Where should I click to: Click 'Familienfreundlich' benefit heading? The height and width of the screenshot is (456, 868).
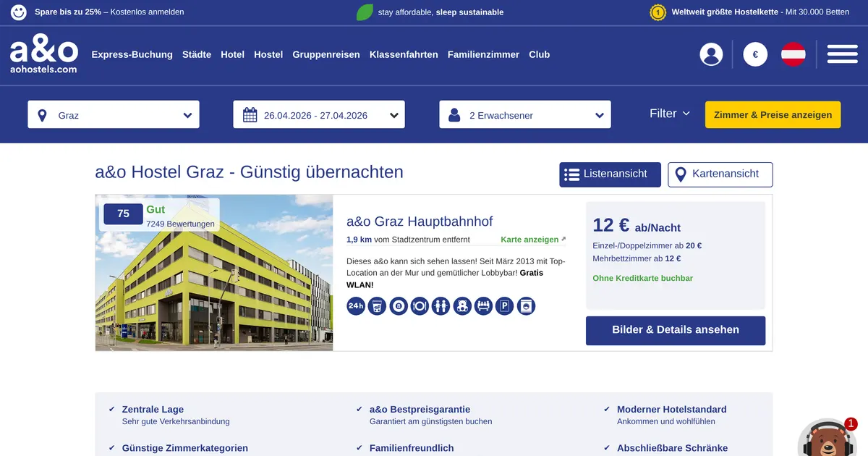[412, 448]
